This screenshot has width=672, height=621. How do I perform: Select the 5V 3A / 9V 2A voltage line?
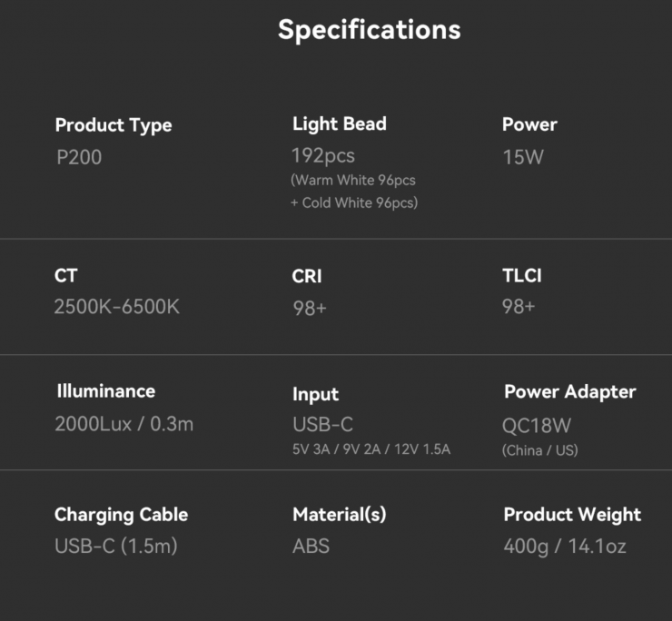371,449
